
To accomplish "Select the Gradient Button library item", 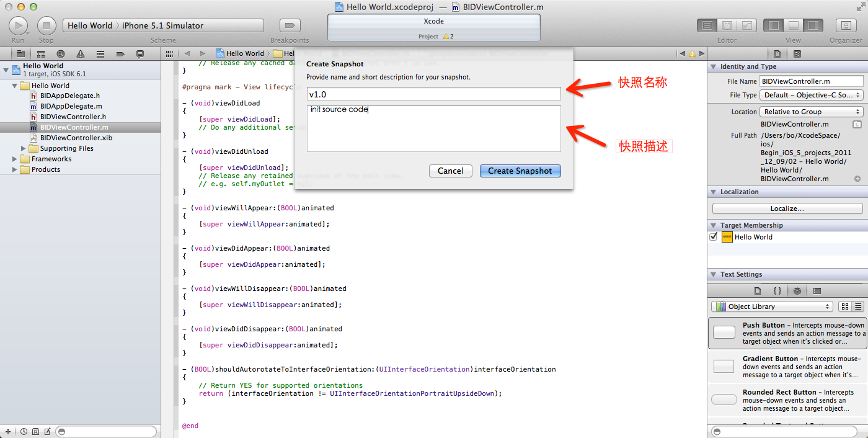I will (x=787, y=367).
